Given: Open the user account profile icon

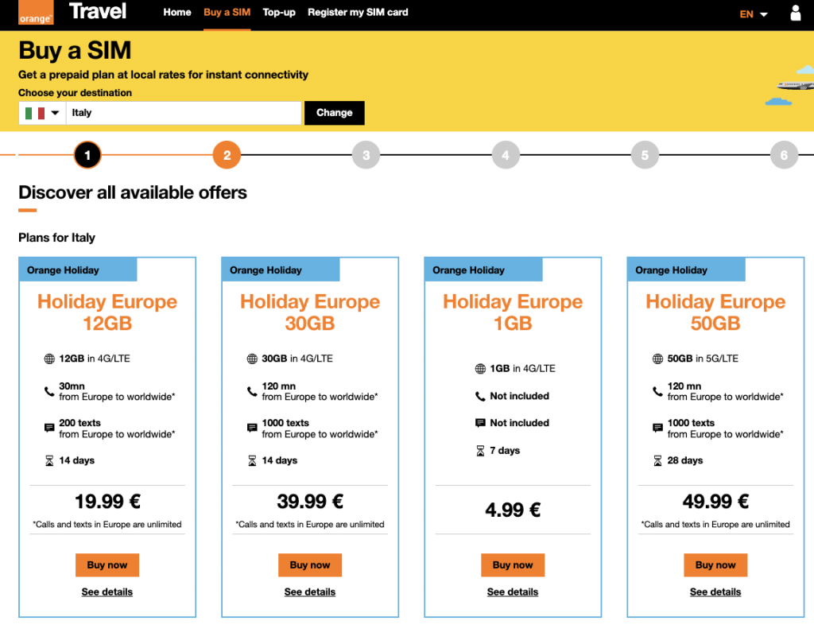Looking at the screenshot, I should click(x=796, y=14).
